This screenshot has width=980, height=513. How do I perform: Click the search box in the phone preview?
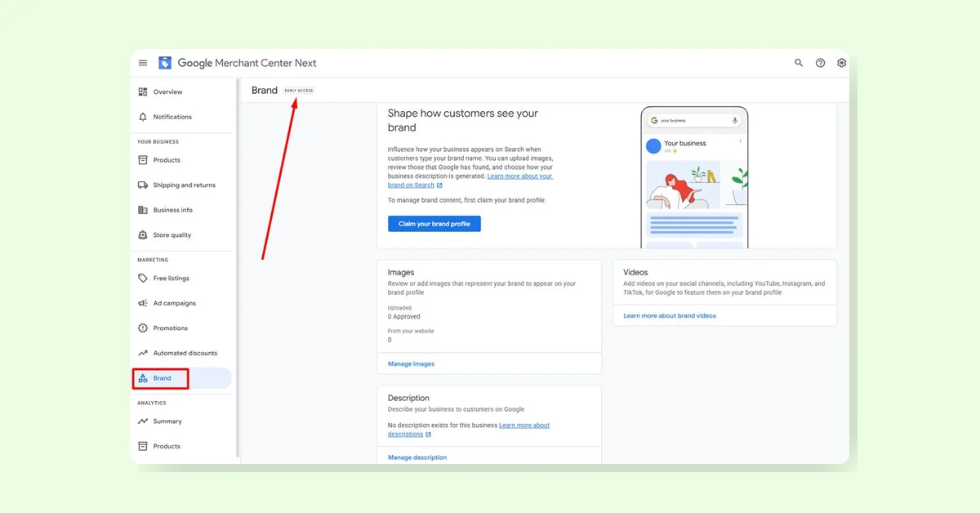click(x=694, y=120)
